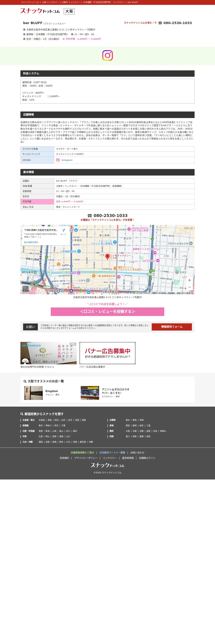Click 一蘭 道頓堀店別館 restaurant marker
This screenshot has width=215, height=644.
(94, 276)
